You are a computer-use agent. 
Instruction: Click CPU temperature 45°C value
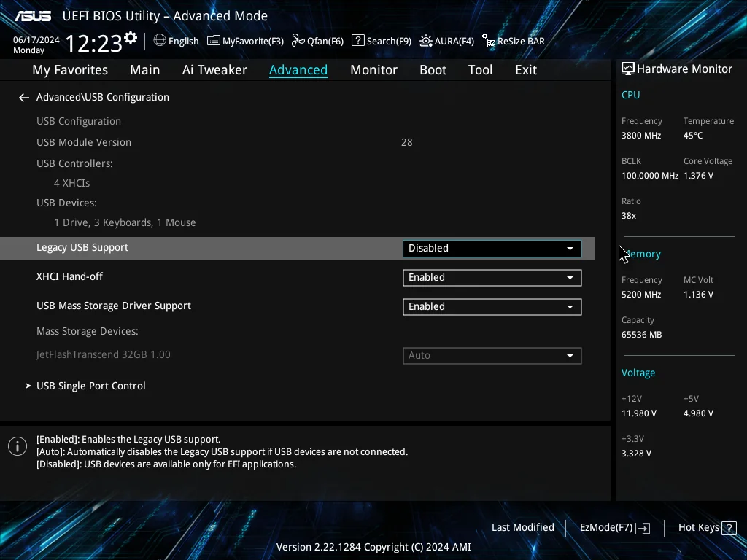click(693, 136)
